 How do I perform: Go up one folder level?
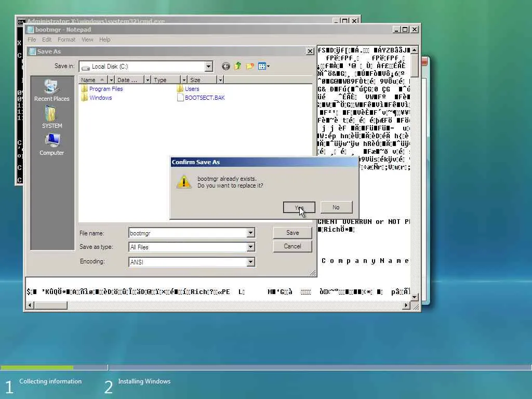[x=238, y=66]
